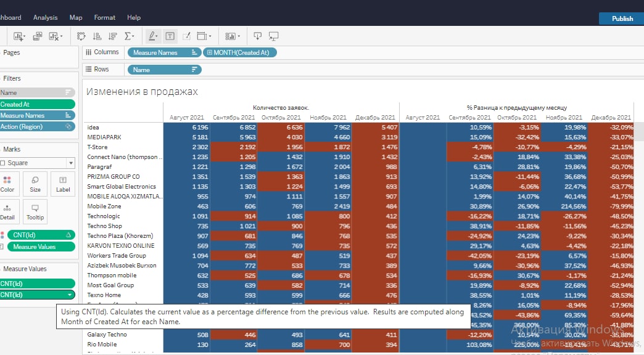Image resolution: width=644 pixels, height=355 pixels.
Task: Open the Analysis menu
Action: pos(45,18)
